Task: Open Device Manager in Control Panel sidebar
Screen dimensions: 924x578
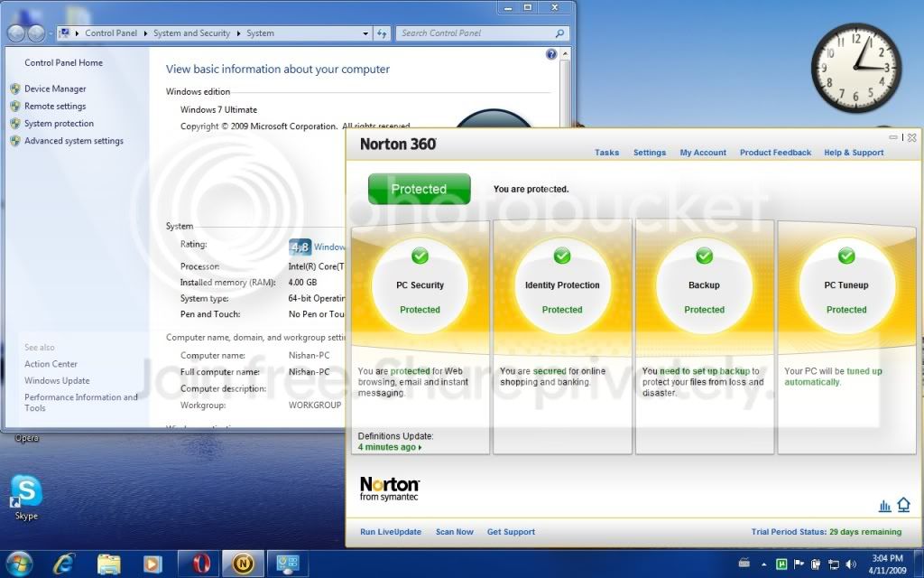Action: pos(55,89)
